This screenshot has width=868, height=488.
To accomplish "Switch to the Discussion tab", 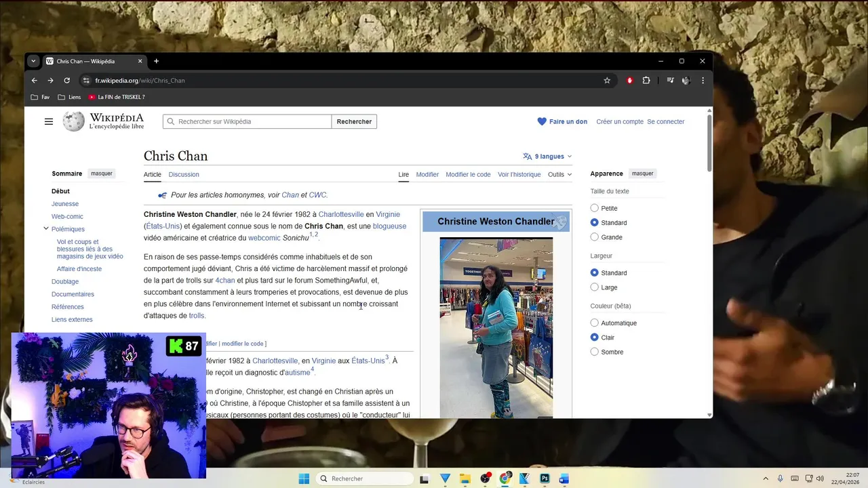I will [x=184, y=174].
